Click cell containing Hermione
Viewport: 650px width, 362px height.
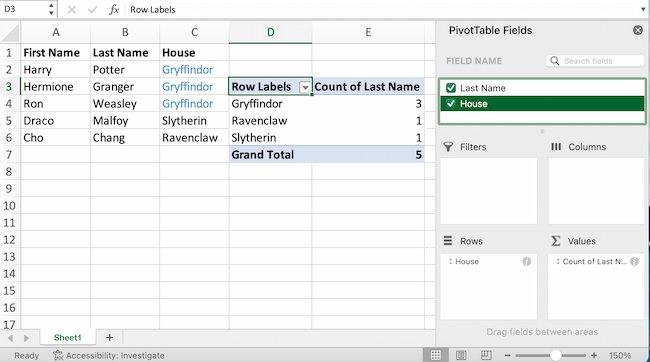click(56, 87)
